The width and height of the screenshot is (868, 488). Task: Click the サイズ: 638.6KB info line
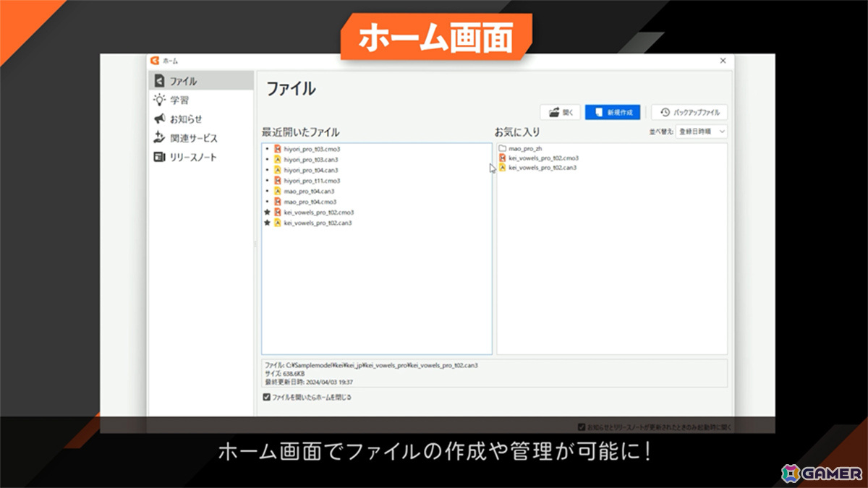284,374
